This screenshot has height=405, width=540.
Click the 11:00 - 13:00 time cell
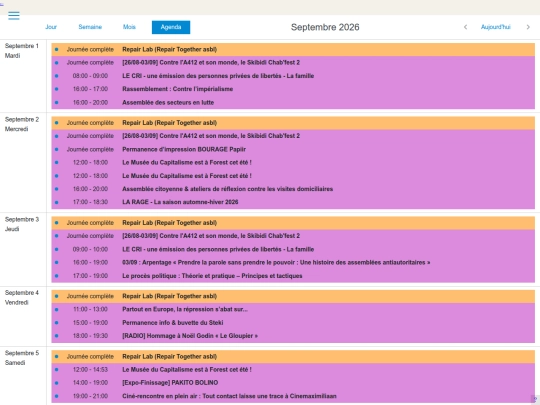tap(90, 309)
